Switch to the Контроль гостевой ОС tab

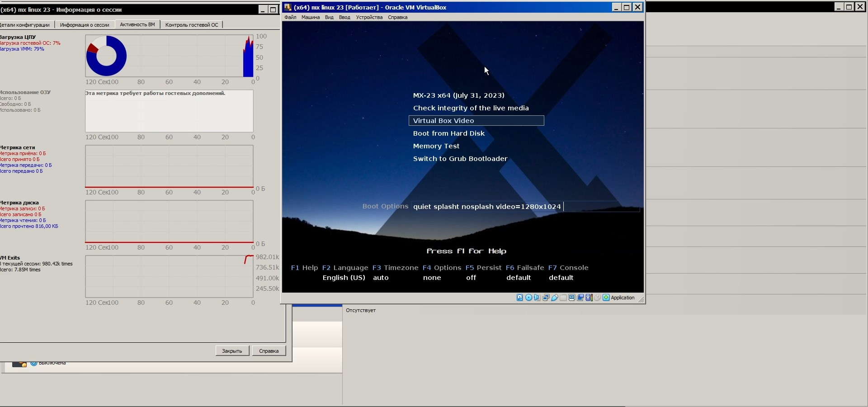click(191, 25)
